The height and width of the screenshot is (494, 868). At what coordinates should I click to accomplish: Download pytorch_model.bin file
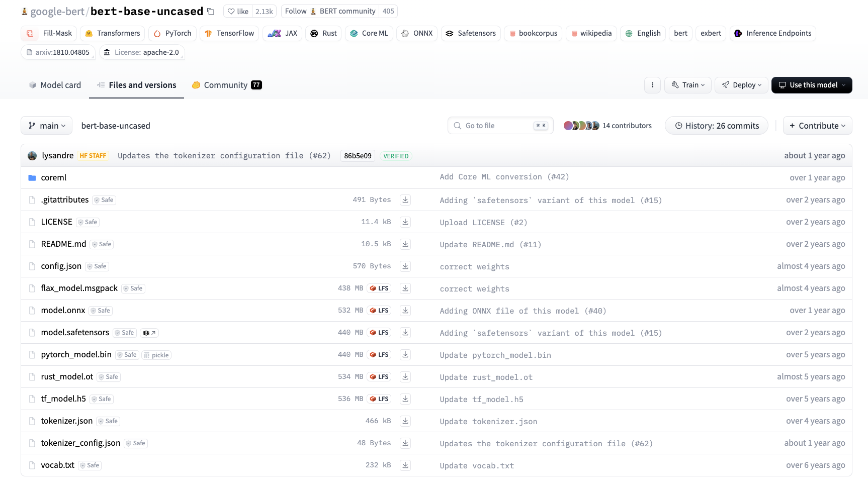405,355
